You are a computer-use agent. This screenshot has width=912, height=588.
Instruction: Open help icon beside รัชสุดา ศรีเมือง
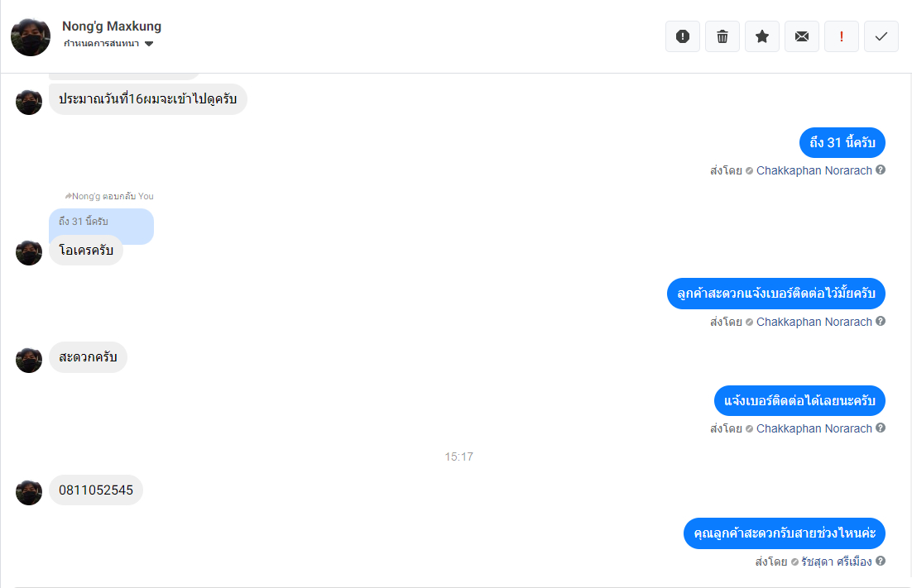881,561
